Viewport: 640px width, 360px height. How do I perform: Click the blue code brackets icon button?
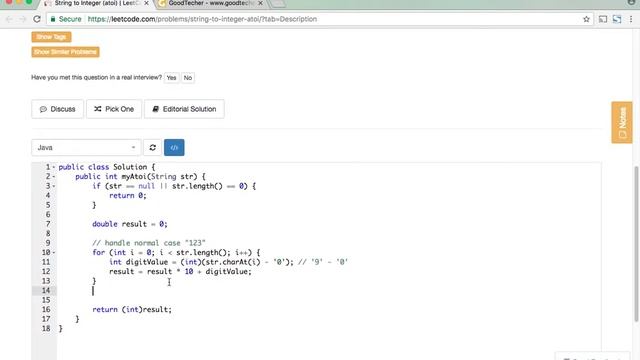coord(174,147)
